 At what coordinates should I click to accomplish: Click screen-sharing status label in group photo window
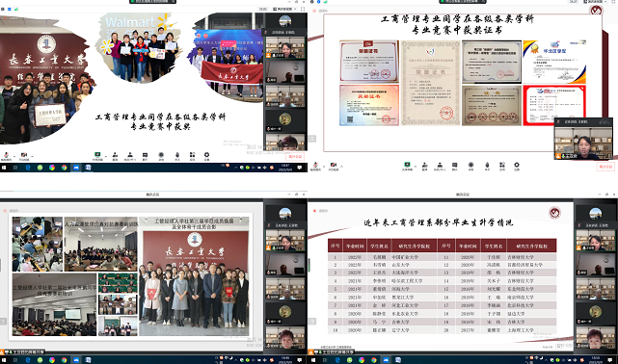[x=24, y=352]
